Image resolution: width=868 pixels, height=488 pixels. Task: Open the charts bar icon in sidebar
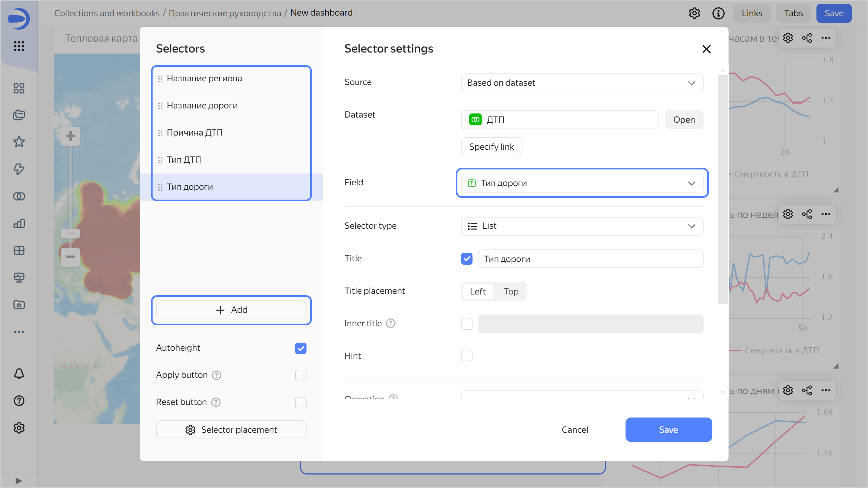19,223
